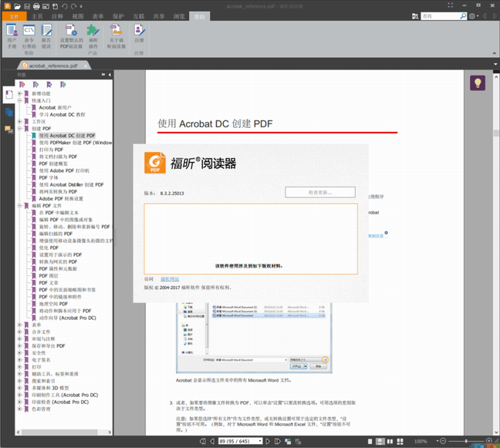Screen dimensions: 500x448
Task: Switch to the 注释 ribbon tab
Action: (58, 15)
